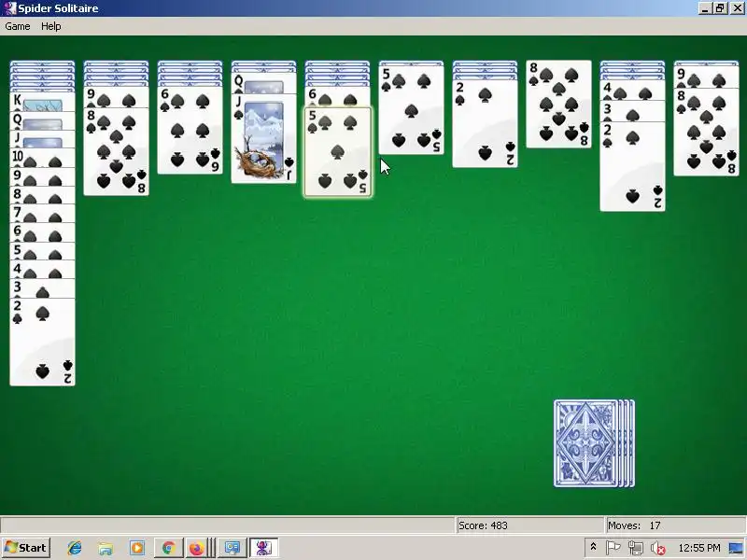Deal a new row from the stock pile
The height and width of the screenshot is (560, 747).
pyautogui.click(x=594, y=443)
